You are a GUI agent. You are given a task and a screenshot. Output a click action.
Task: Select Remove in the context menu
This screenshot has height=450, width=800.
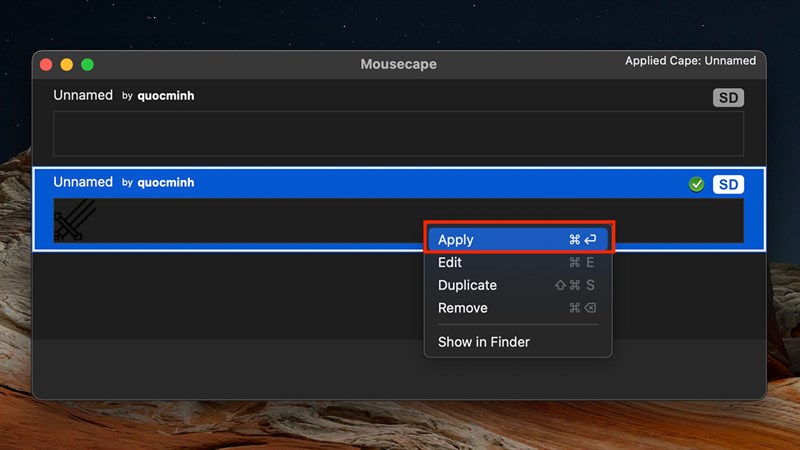[518, 308]
